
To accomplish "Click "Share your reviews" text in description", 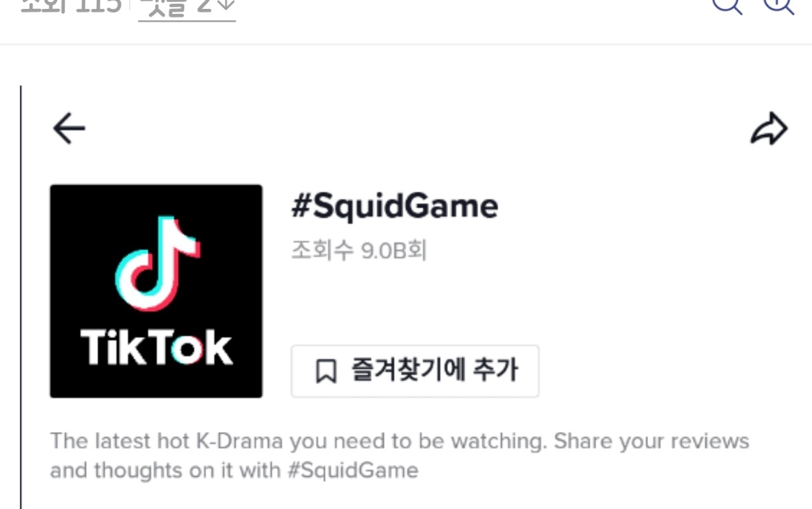I will tap(651, 441).
